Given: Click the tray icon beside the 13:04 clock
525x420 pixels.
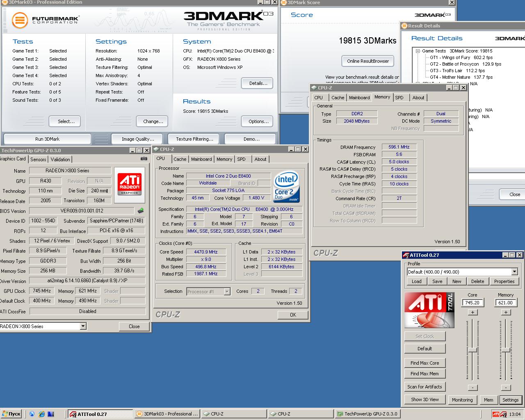Looking at the screenshot, I should [x=504, y=414].
